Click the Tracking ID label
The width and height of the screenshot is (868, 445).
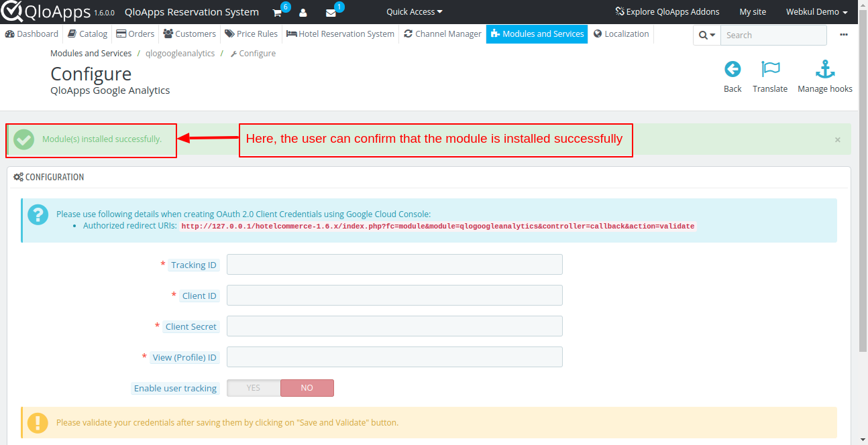pos(194,265)
